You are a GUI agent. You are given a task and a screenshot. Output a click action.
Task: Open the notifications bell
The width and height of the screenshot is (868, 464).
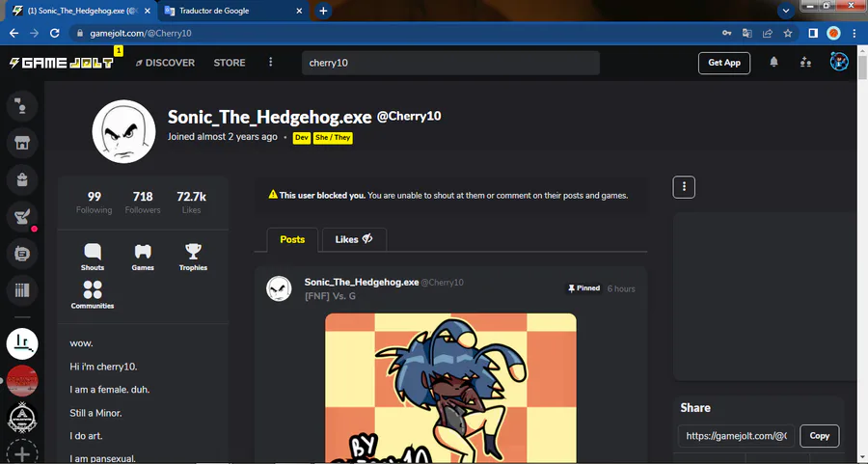(x=773, y=62)
